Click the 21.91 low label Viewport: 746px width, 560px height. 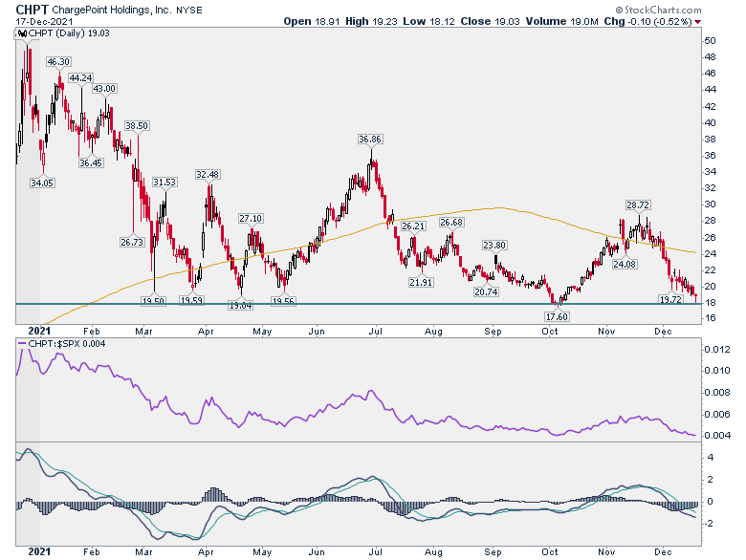(x=421, y=282)
